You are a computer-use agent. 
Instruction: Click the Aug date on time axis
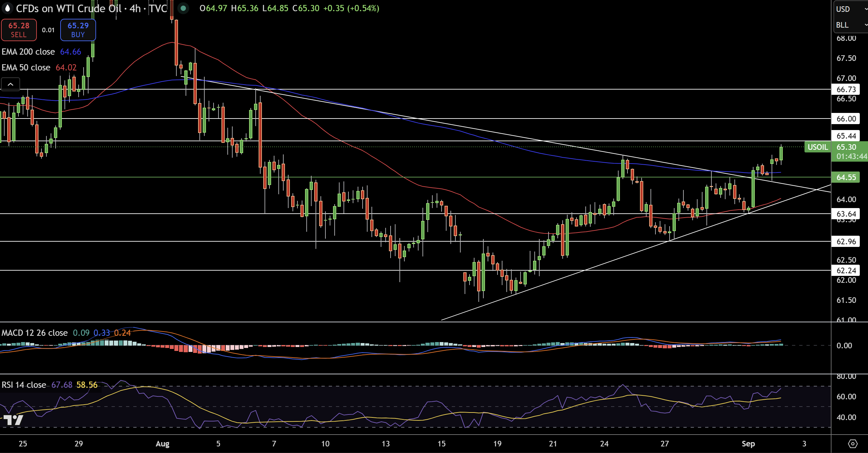click(163, 443)
